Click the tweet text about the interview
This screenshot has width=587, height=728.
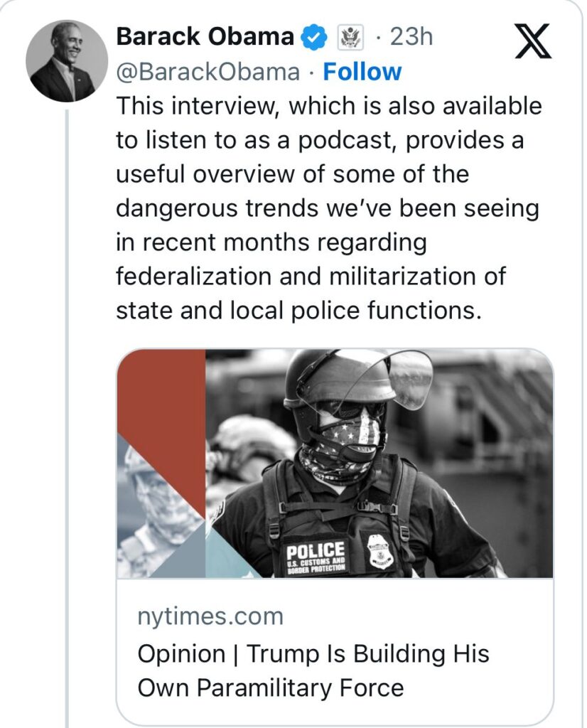tap(327, 208)
